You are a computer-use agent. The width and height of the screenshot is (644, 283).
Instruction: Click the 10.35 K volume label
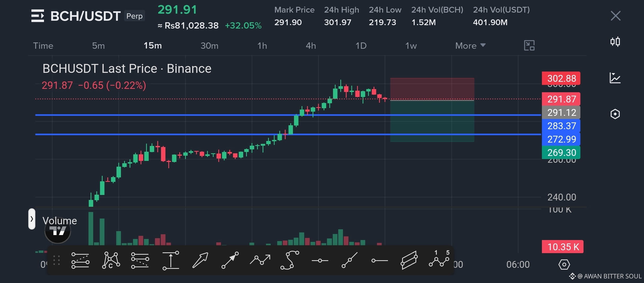[x=563, y=247]
